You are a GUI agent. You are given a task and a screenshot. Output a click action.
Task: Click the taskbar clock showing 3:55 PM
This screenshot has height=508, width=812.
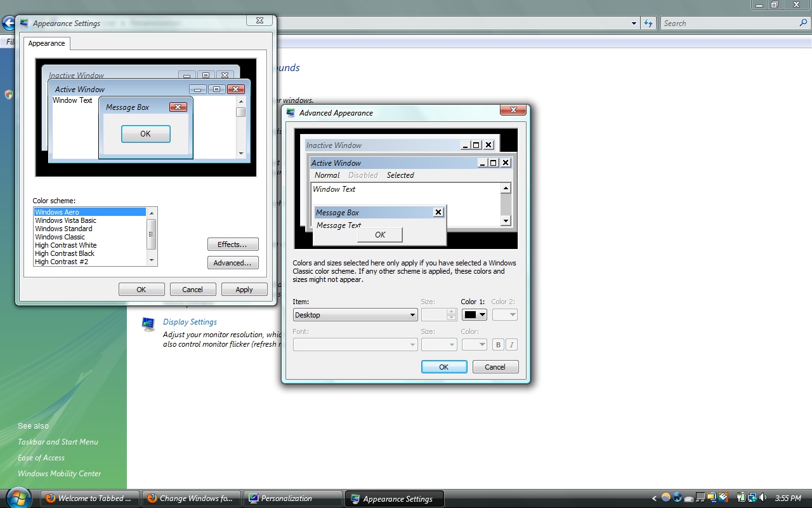click(x=789, y=498)
